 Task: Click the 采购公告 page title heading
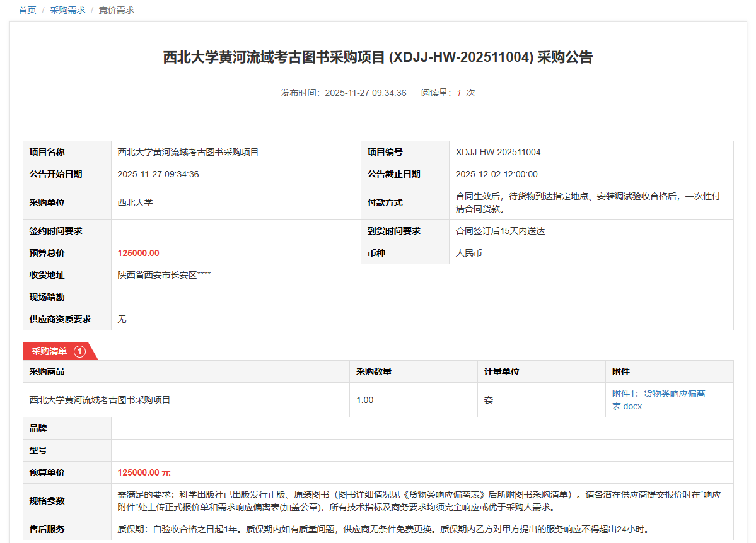pyautogui.click(x=378, y=57)
